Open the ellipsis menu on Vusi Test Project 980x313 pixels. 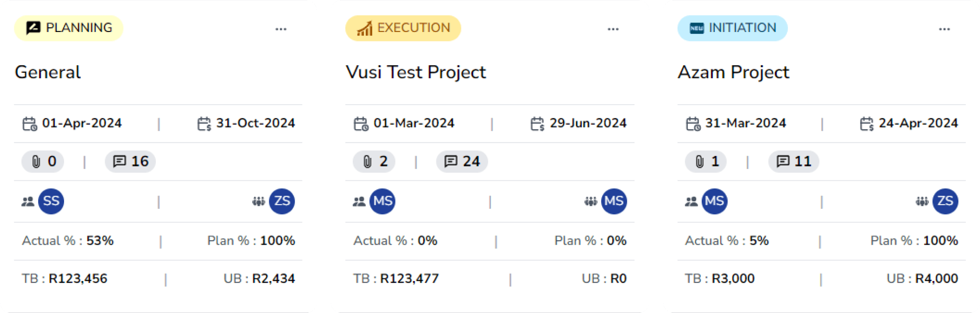point(613,29)
